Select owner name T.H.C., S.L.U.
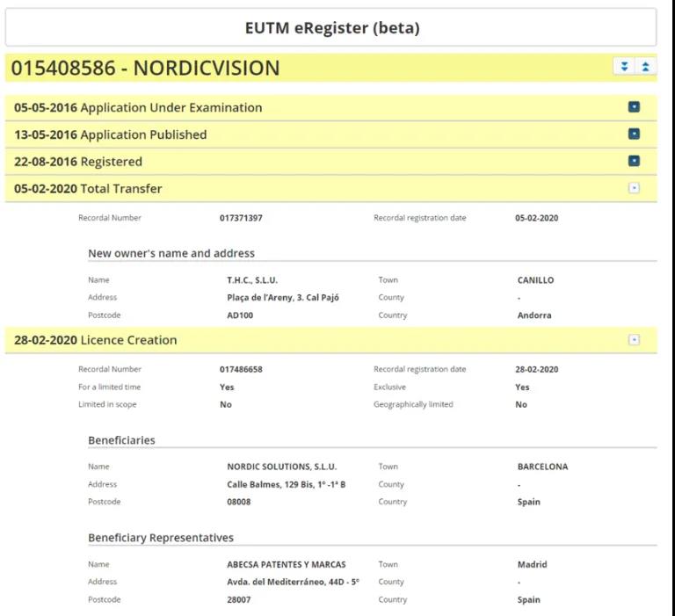The height and width of the screenshot is (616, 675). [x=252, y=280]
